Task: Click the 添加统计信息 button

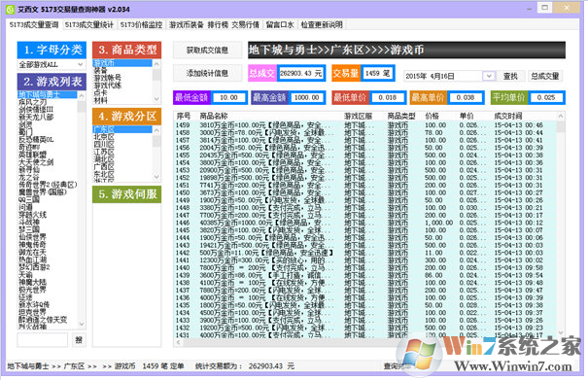Action: 207,73
